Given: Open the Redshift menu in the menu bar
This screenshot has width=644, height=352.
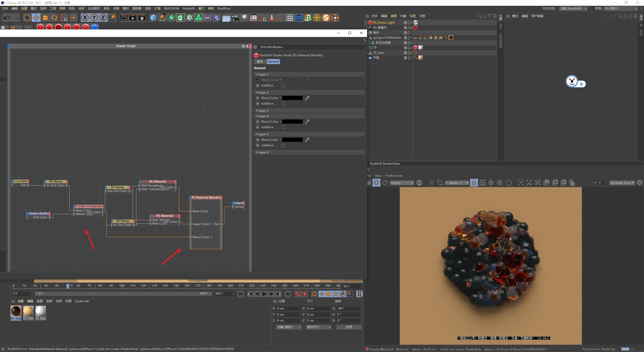Looking at the screenshot, I should pos(189,8).
